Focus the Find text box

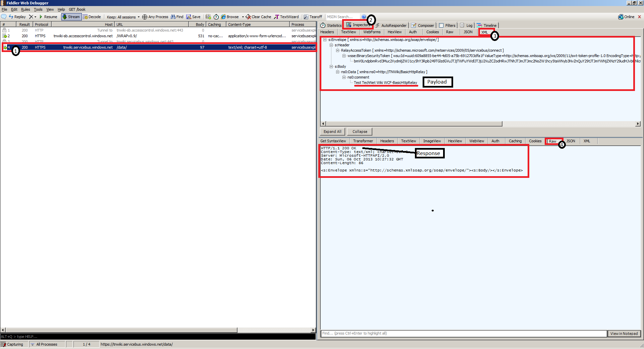coord(464,333)
